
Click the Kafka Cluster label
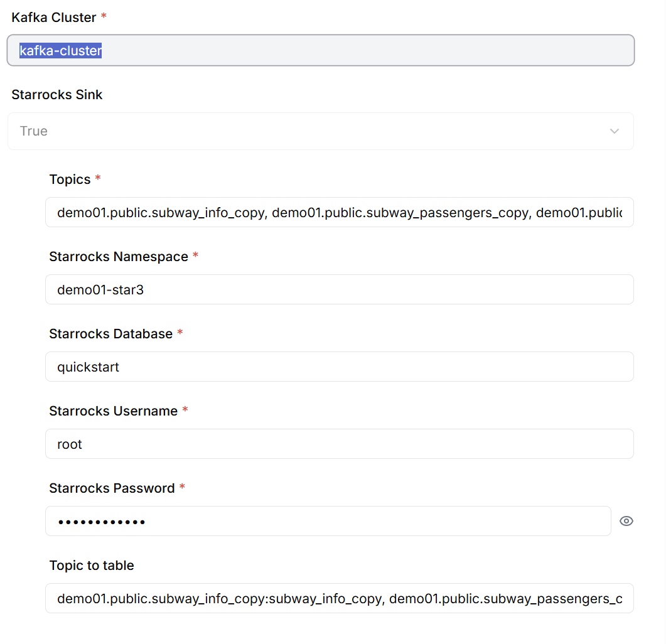tap(54, 18)
